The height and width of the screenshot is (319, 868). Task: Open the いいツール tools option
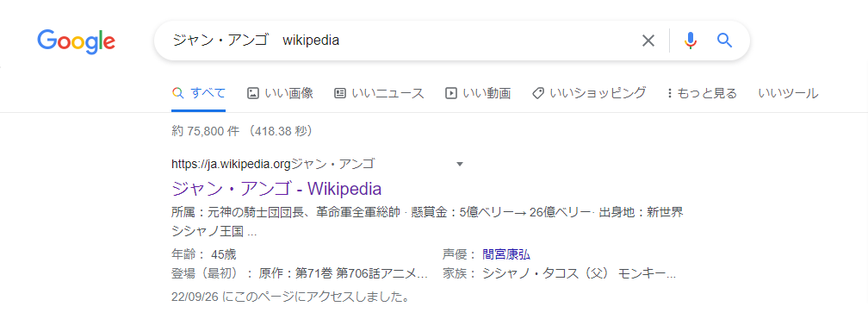[x=788, y=93]
